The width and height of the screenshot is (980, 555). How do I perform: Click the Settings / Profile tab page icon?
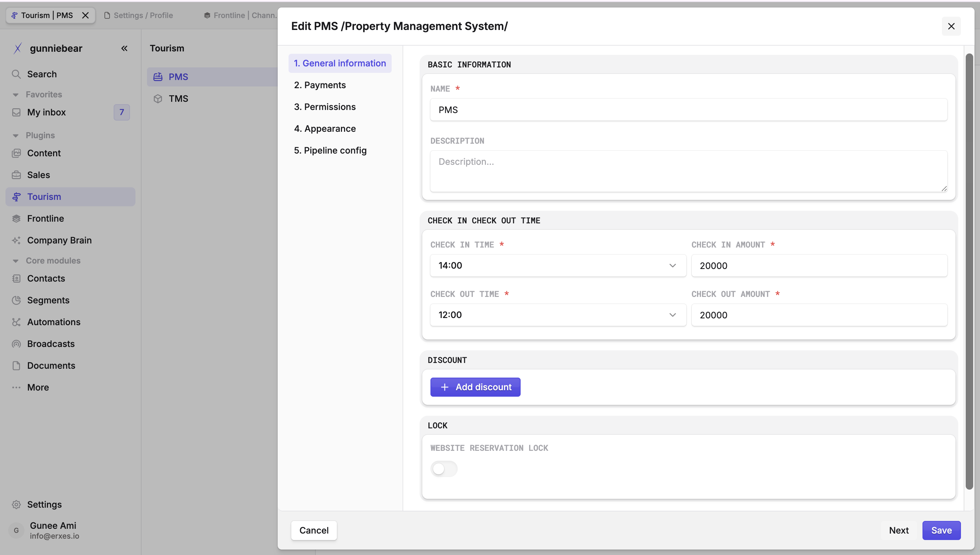[x=107, y=15]
